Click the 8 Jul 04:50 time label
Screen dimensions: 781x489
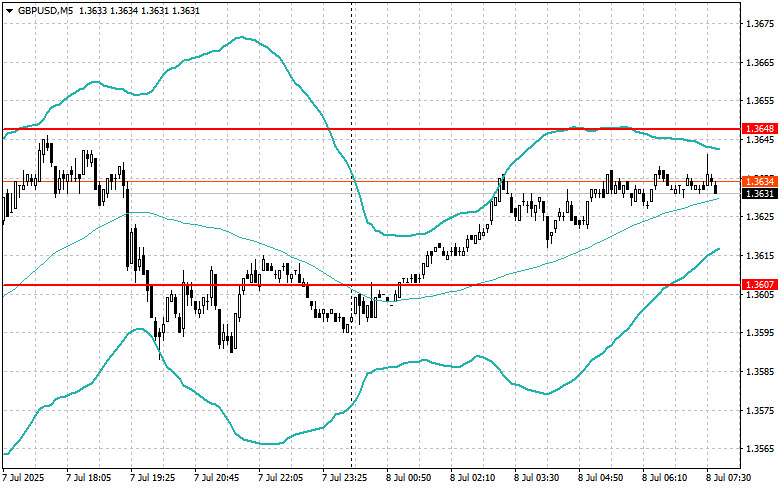601,478
